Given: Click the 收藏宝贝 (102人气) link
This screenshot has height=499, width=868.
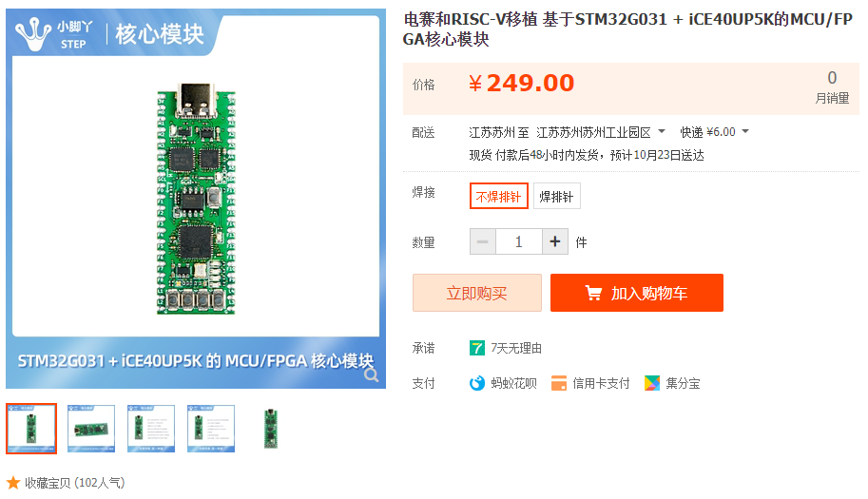Looking at the screenshot, I should pyautogui.click(x=74, y=483).
